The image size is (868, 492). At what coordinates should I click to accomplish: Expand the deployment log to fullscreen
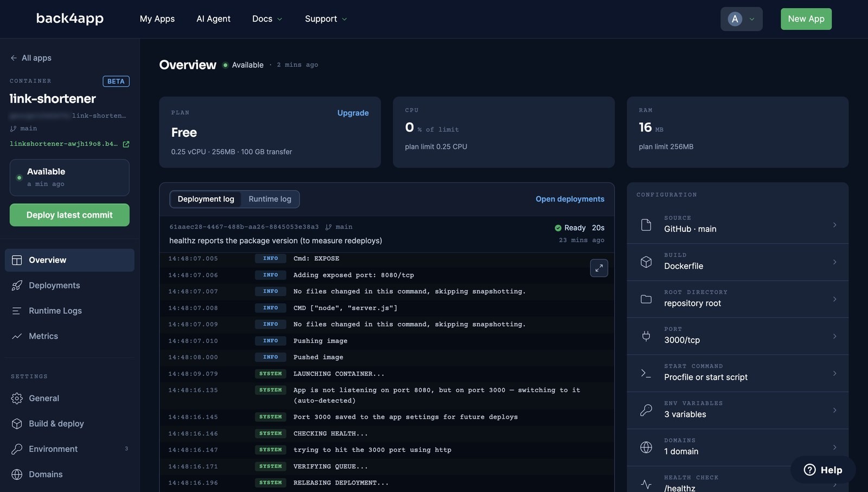point(599,268)
